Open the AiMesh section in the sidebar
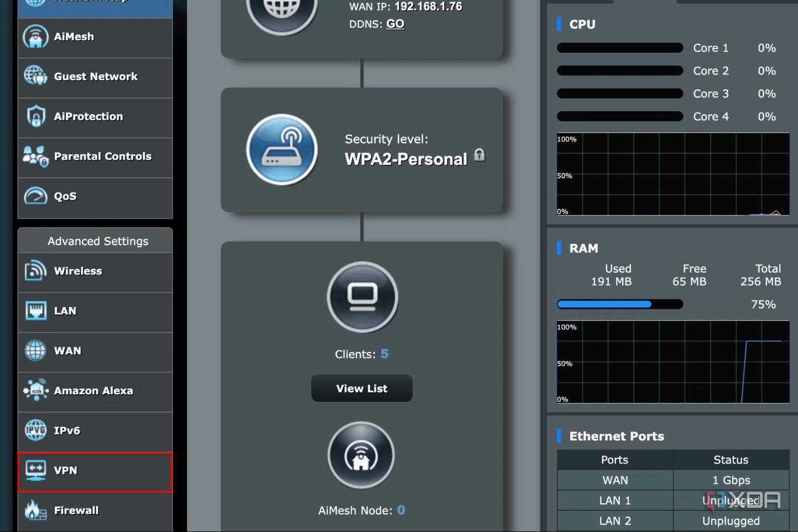Screen dimensions: 798x532 [35, 36]
